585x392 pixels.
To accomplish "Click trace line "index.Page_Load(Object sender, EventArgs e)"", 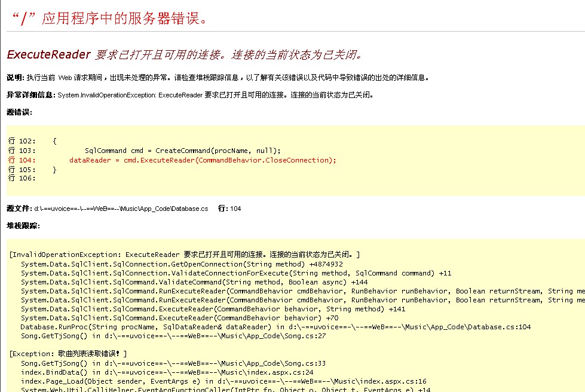I will point(223,381).
